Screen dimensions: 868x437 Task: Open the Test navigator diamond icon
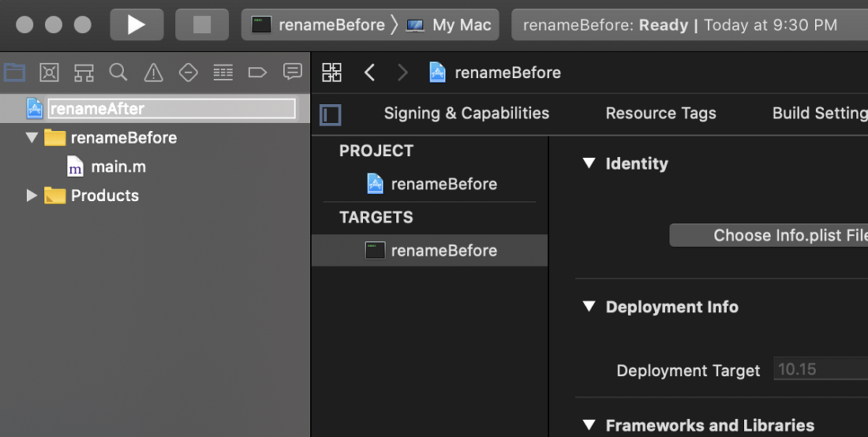point(189,73)
